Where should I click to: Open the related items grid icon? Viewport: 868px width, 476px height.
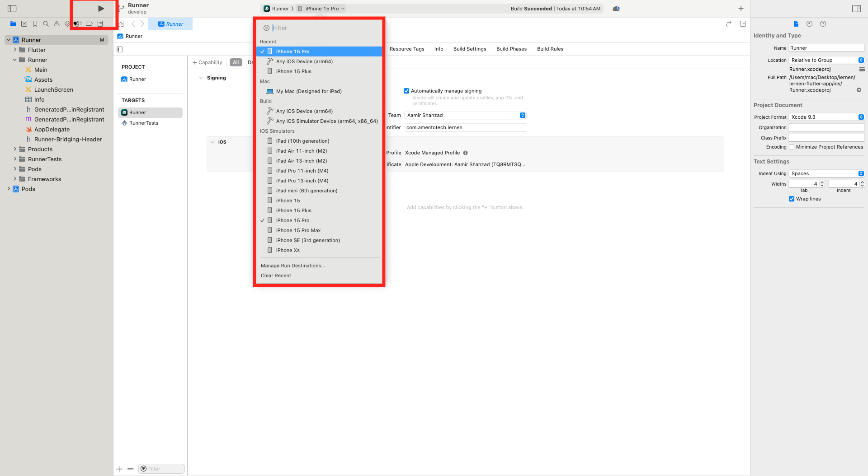point(121,23)
